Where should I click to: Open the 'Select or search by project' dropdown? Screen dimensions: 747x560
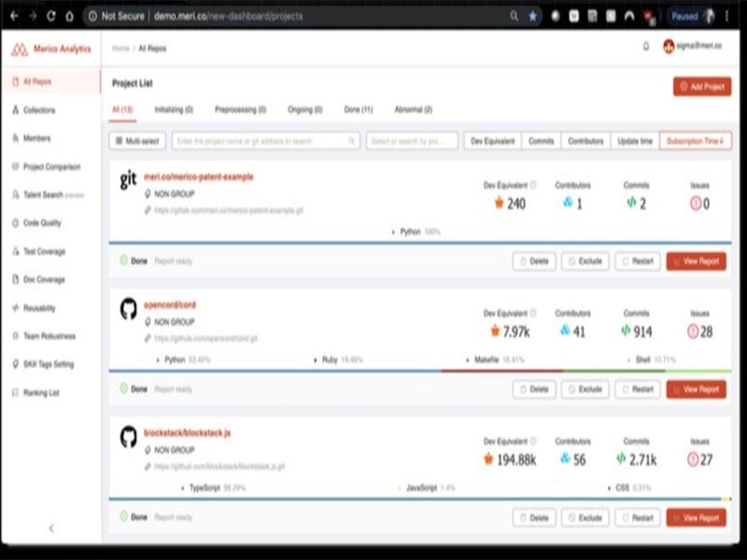411,141
